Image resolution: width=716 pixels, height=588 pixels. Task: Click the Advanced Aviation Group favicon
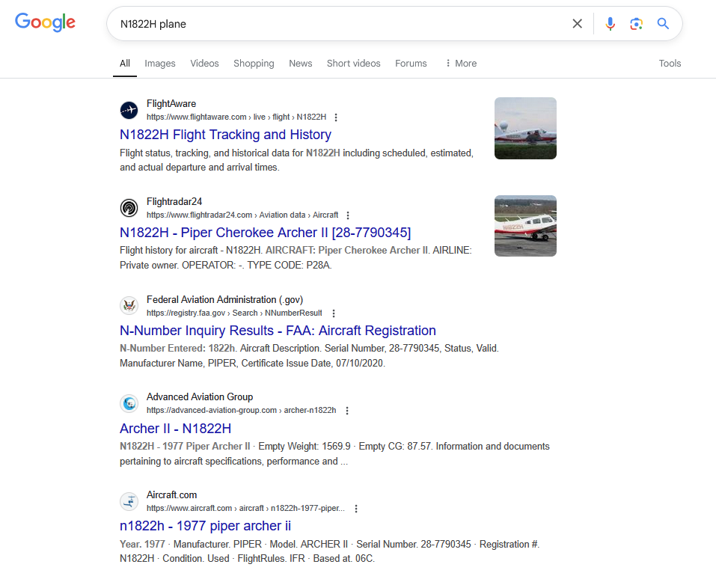[129, 403]
